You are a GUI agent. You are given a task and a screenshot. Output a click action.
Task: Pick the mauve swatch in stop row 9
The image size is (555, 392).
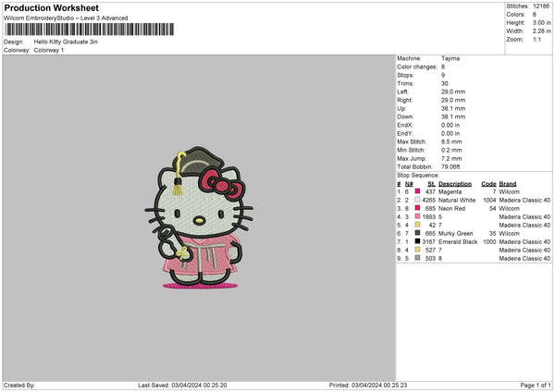click(417, 258)
